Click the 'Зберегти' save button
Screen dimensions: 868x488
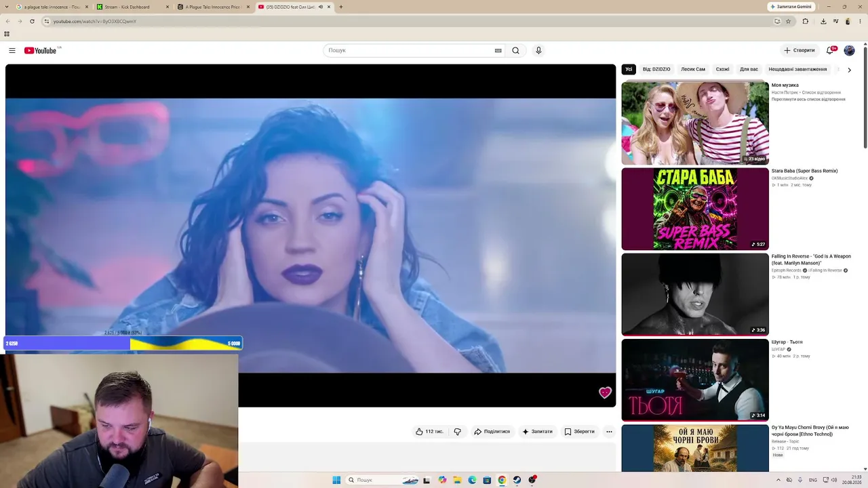(580, 432)
